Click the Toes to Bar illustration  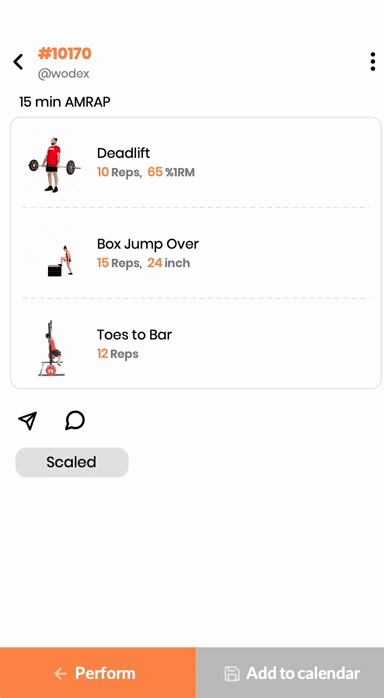52,349
